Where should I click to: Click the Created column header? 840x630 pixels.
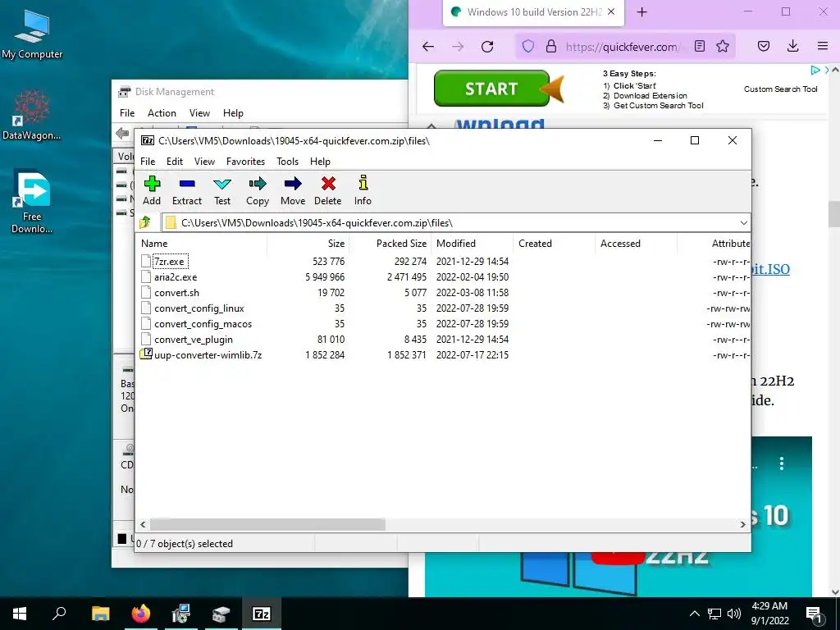click(554, 243)
